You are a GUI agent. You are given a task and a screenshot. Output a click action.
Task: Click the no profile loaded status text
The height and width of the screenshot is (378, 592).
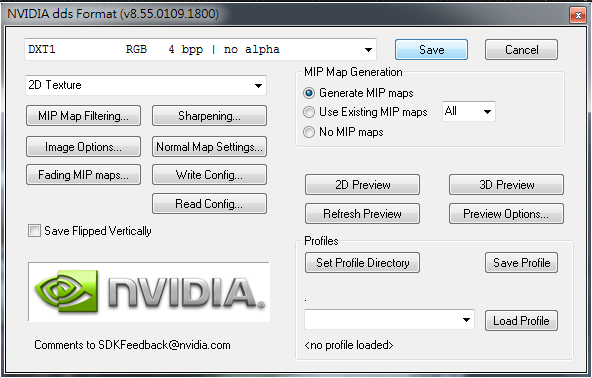(349, 345)
